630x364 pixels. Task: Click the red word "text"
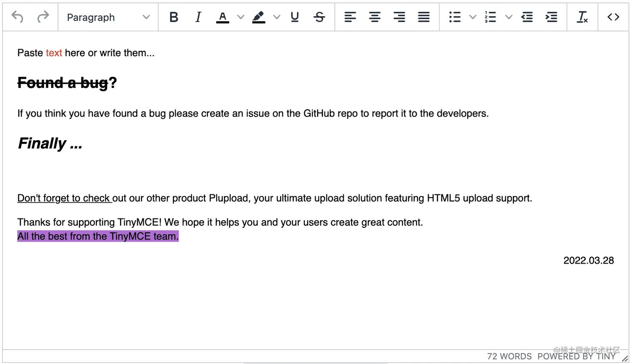click(54, 53)
